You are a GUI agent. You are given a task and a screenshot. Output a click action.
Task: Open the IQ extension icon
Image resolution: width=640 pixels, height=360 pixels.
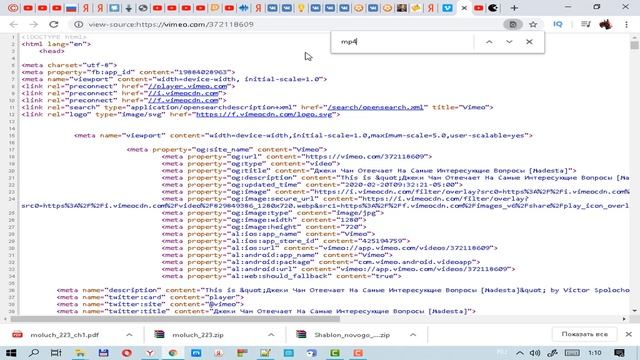(558, 24)
